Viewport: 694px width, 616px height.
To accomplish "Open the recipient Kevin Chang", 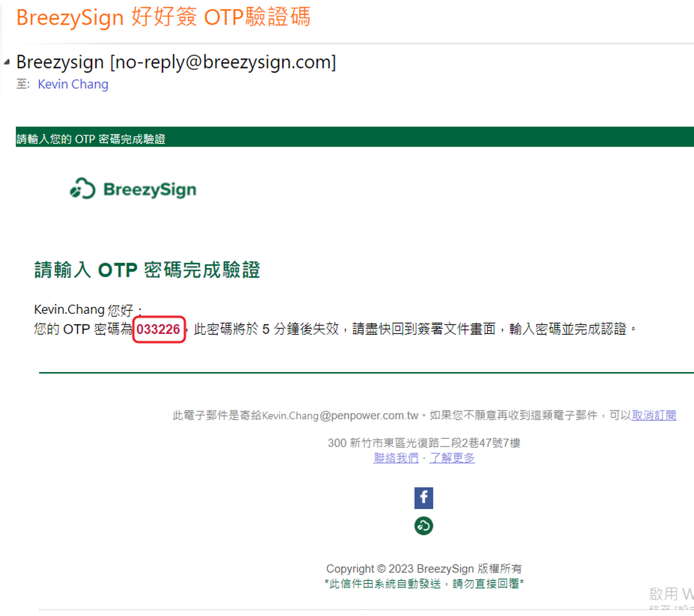I will point(73,84).
